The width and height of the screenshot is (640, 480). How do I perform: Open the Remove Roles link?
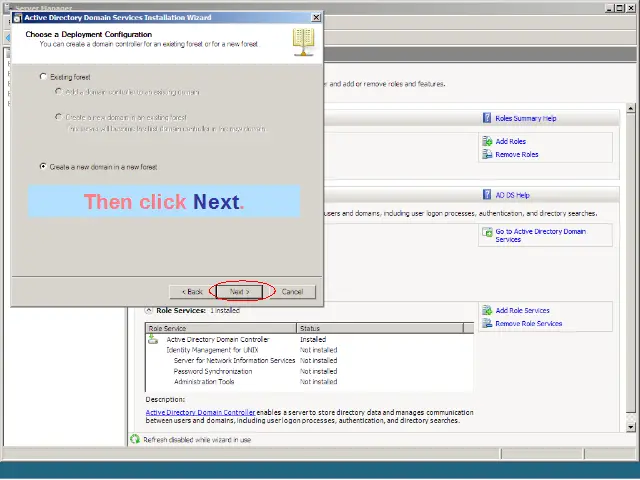click(x=517, y=154)
